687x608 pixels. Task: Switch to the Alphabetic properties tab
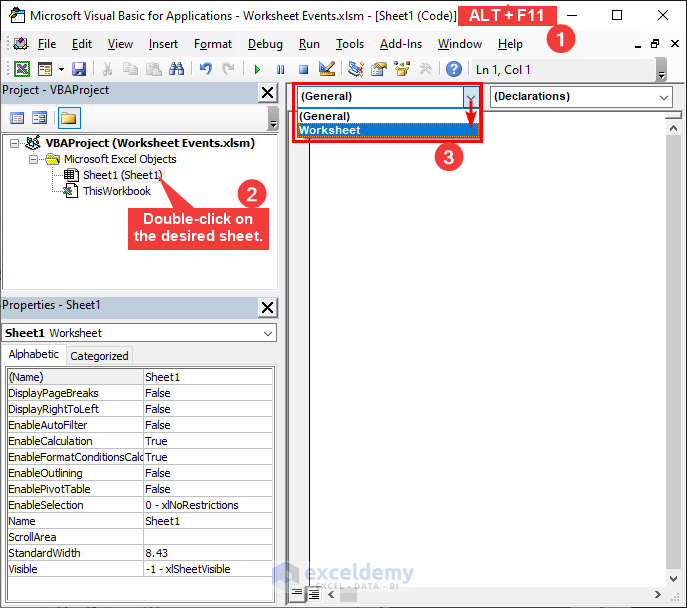pyautogui.click(x=34, y=354)
